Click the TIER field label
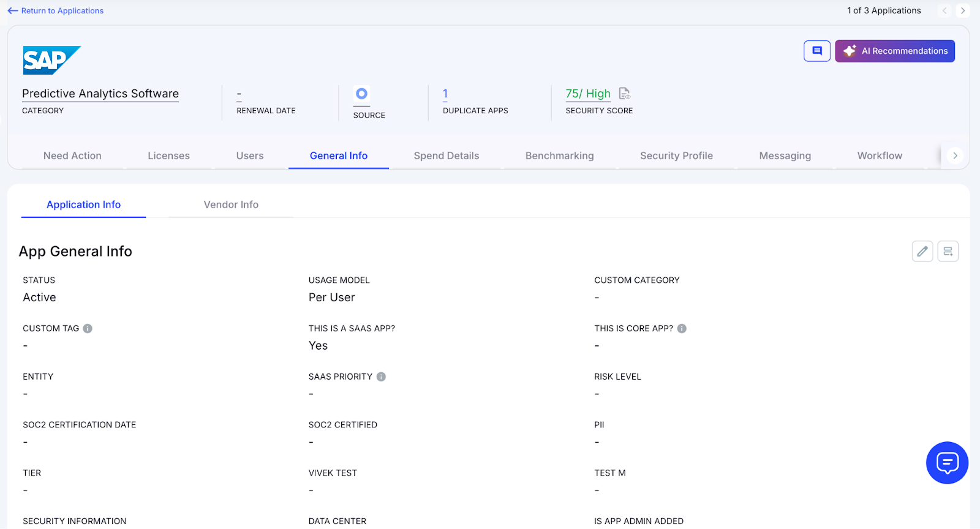 [x=32, y=473]
